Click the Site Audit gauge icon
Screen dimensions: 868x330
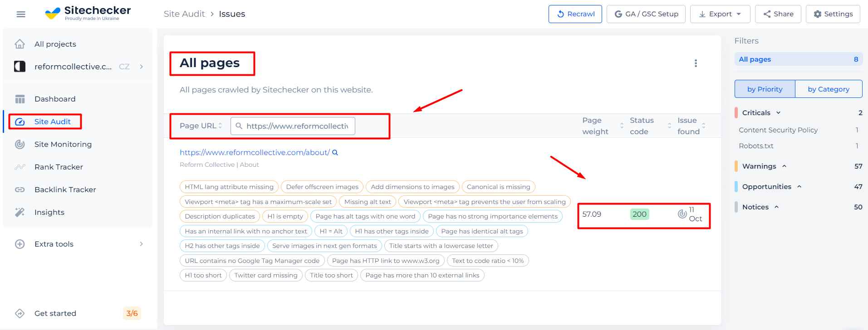(x=20, y=121)
